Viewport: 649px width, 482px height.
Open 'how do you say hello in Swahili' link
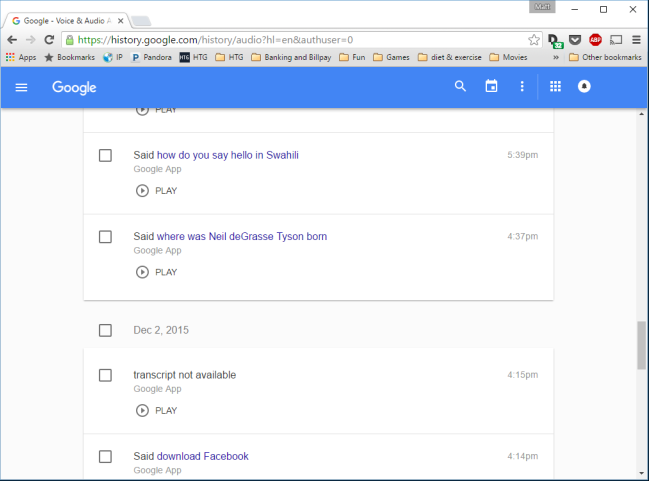point(228,155)
